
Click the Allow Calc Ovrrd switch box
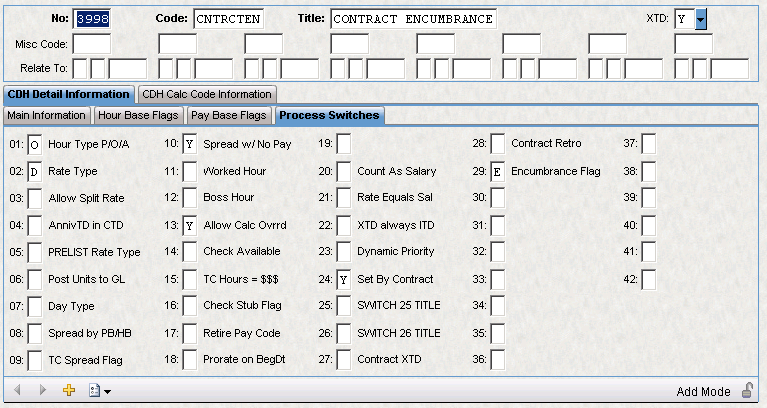tap(189, 225)
